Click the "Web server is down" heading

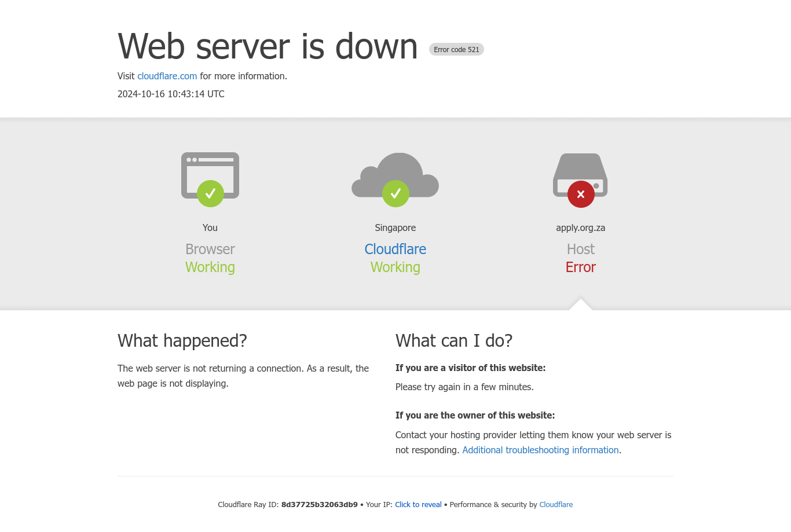tap(268, 46)
